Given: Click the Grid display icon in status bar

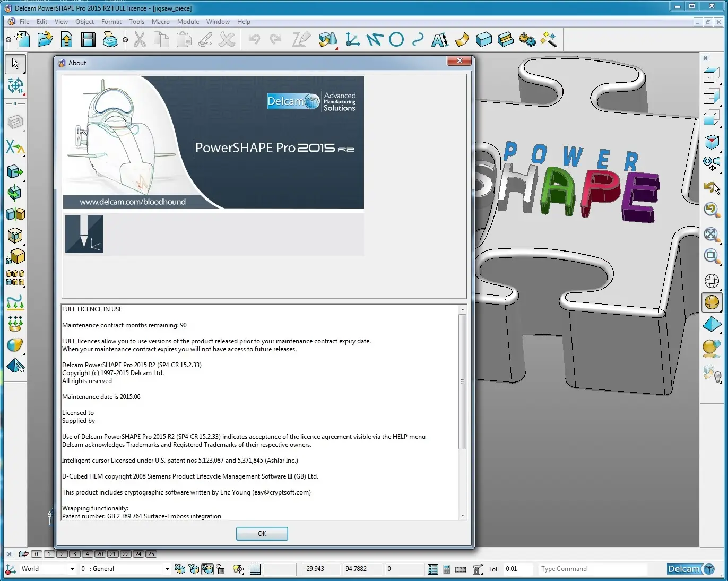Looking at the screenshot, I should point(255,569).
